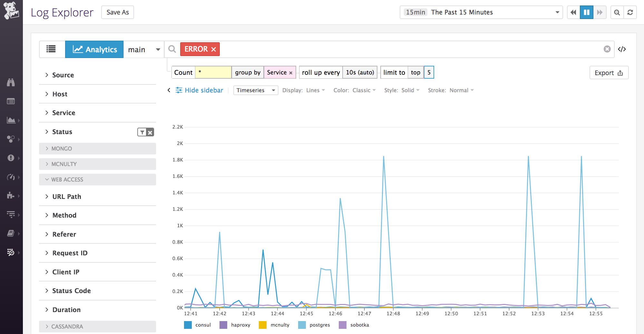Expand the CASSANDRA facet section
This screenshot has height=334, width=644.
[67, 326]
